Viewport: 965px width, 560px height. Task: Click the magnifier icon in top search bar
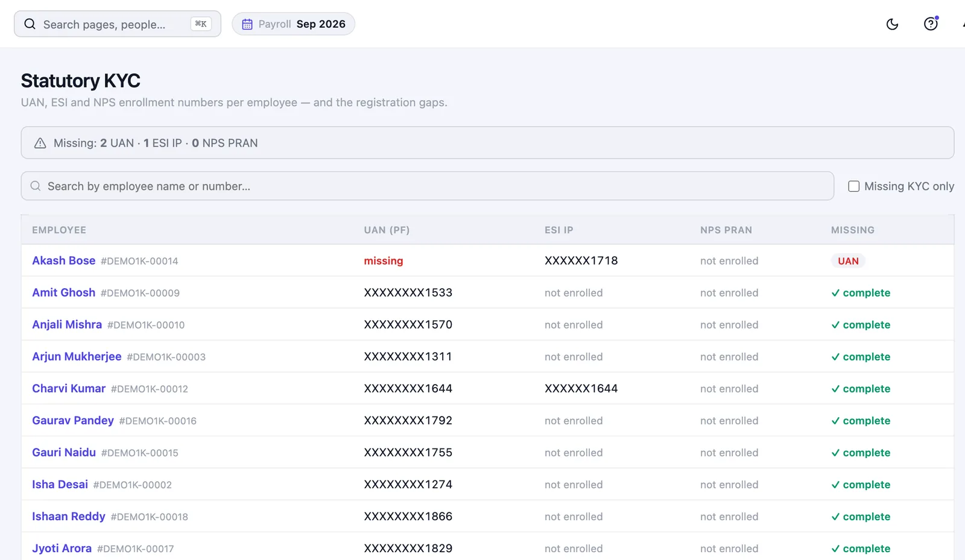pyautogui.click(x=30, y=24)
